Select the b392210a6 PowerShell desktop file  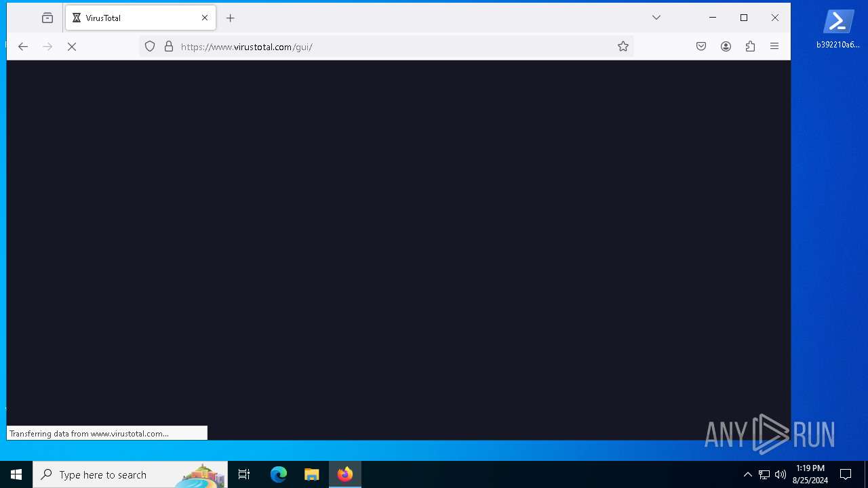pyautogui.click(x=838, y=28)
